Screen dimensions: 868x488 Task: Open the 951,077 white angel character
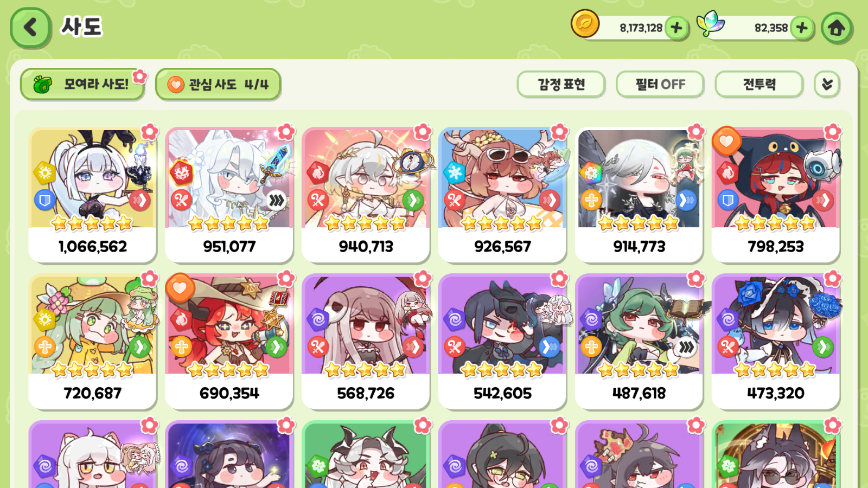(x=229, y=195)
